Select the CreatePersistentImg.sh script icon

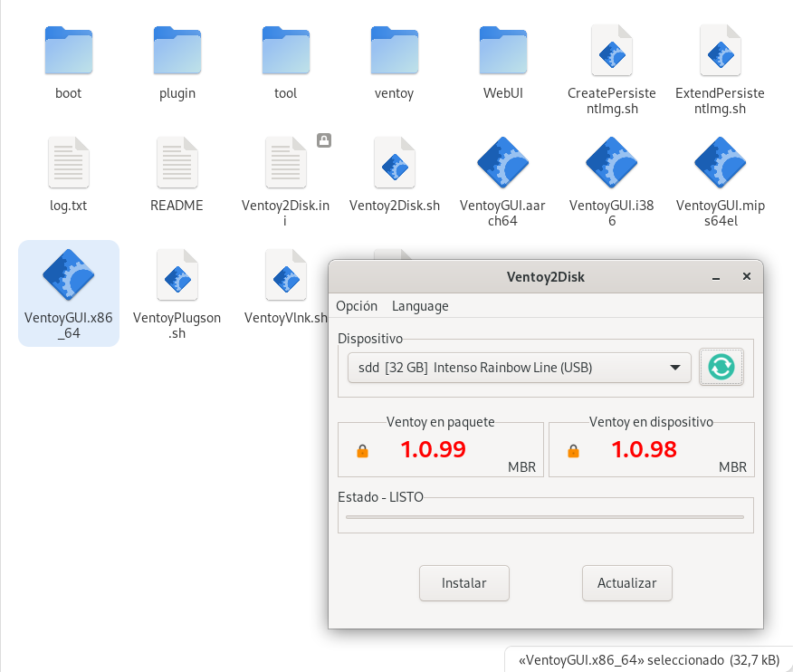click(x=612, y=50)
